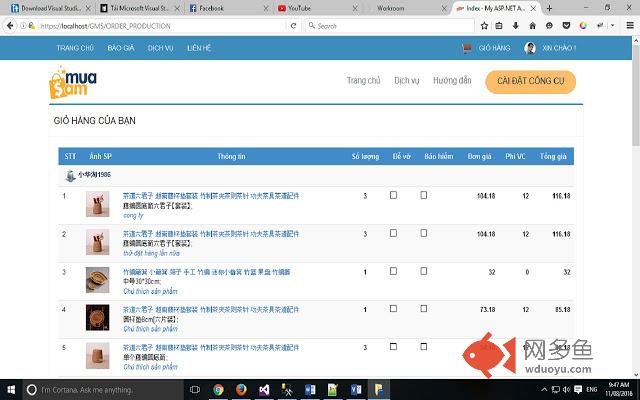This screenshot has width=640, height=400.
Task: Check Dễ vỡ for row 4
Action: (x=393, y=309)
